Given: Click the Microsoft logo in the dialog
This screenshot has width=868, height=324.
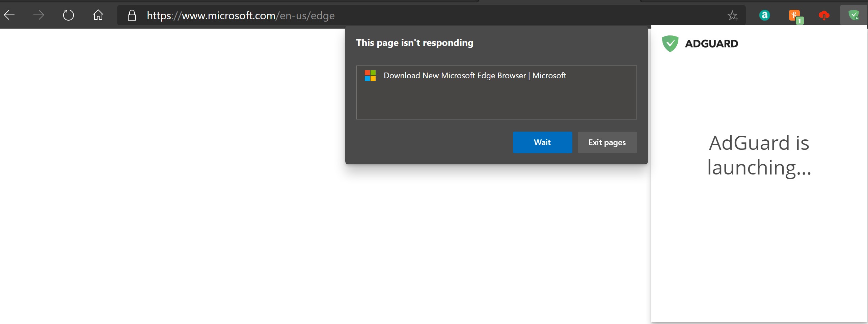Looking at the screenshot, I should pyautogui.click(x=370, y=76).
